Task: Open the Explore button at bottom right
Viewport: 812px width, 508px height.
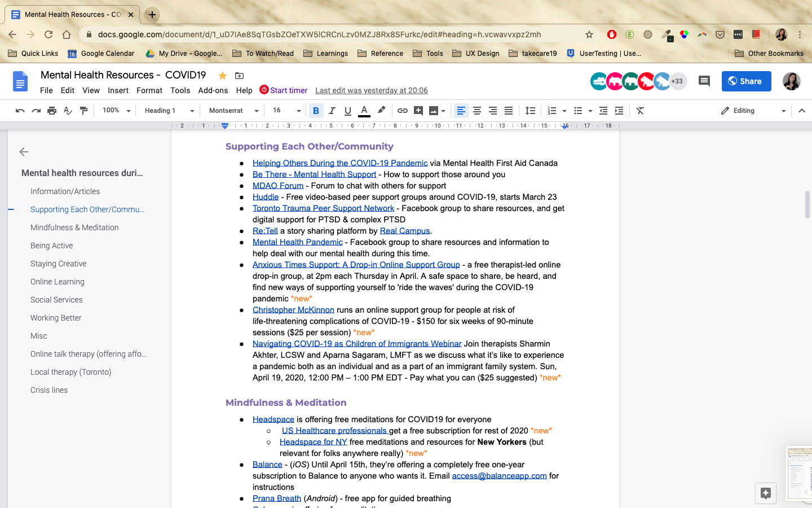Action: [765, 493]
